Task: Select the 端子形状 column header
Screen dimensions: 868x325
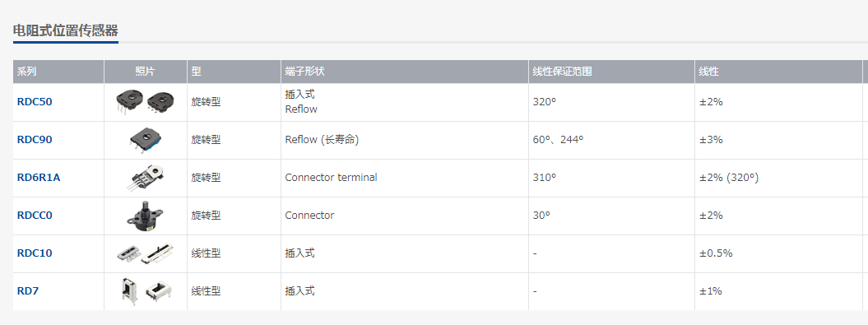Action: tap(405, 72)
